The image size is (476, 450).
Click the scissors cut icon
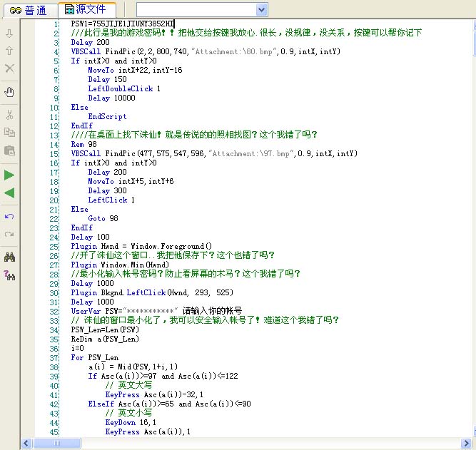[x=9, y=115]
